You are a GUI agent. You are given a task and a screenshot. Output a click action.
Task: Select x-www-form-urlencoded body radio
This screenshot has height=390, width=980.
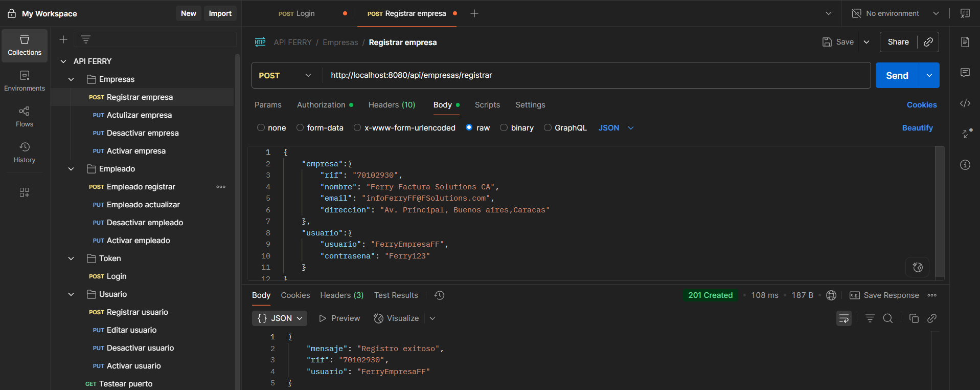tap(357, 128)
